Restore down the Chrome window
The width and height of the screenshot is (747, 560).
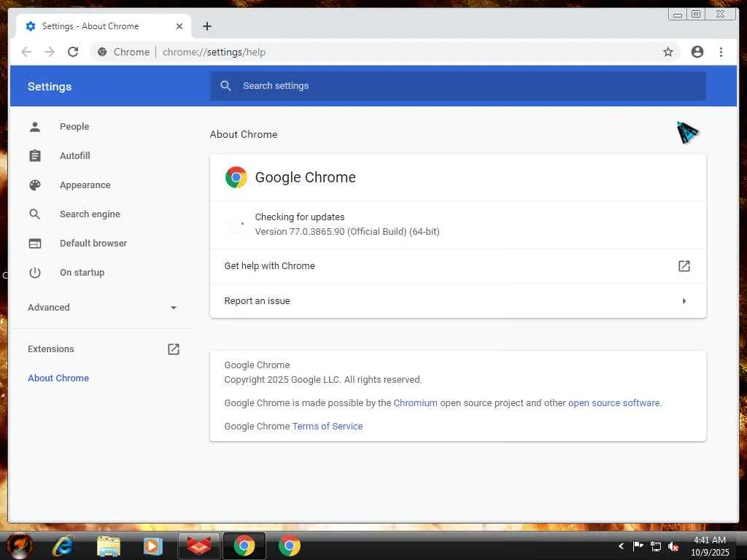coord(696,15)
